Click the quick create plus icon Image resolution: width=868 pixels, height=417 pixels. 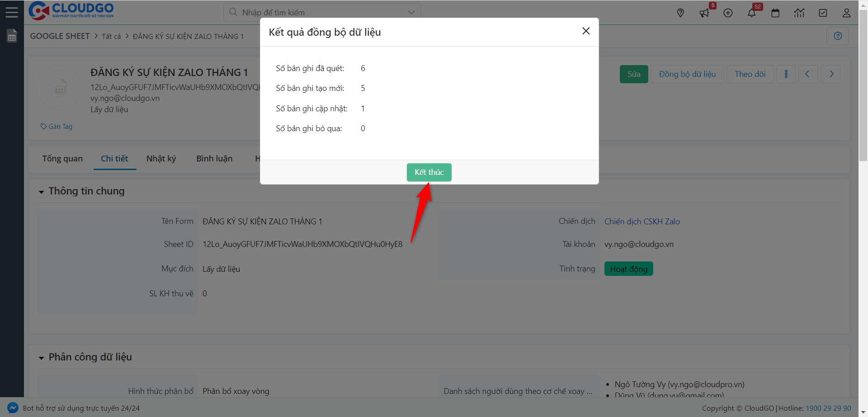tap(728, 13)
